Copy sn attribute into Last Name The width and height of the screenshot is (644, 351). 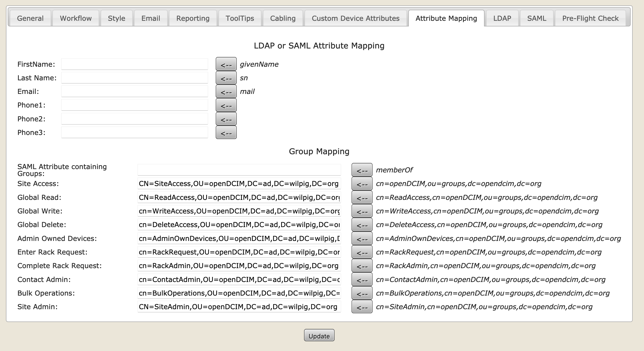pyautogui.click(x=226, y=78)
